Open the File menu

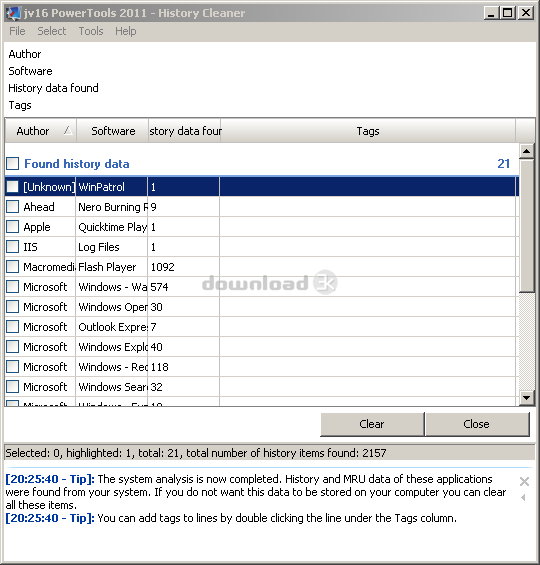pyautogui.click(x=17, y=31)
